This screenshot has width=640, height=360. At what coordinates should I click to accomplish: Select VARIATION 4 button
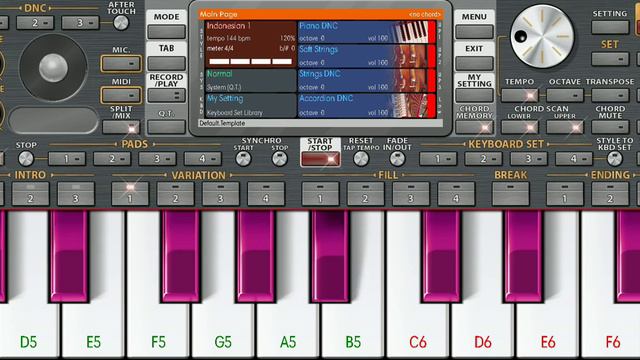[x=266, y=193]
